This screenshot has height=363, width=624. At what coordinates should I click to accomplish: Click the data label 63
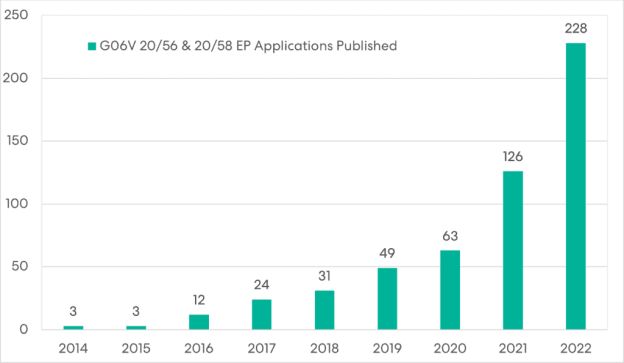tap(450, 236)
